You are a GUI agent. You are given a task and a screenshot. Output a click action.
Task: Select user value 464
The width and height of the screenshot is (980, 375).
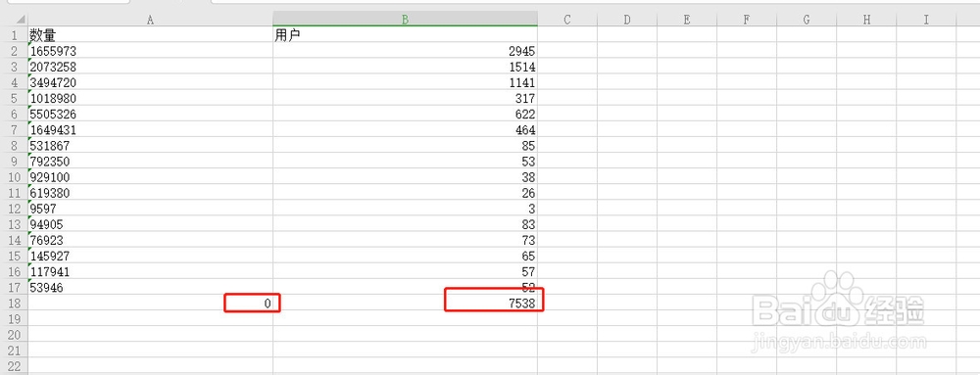405,129
